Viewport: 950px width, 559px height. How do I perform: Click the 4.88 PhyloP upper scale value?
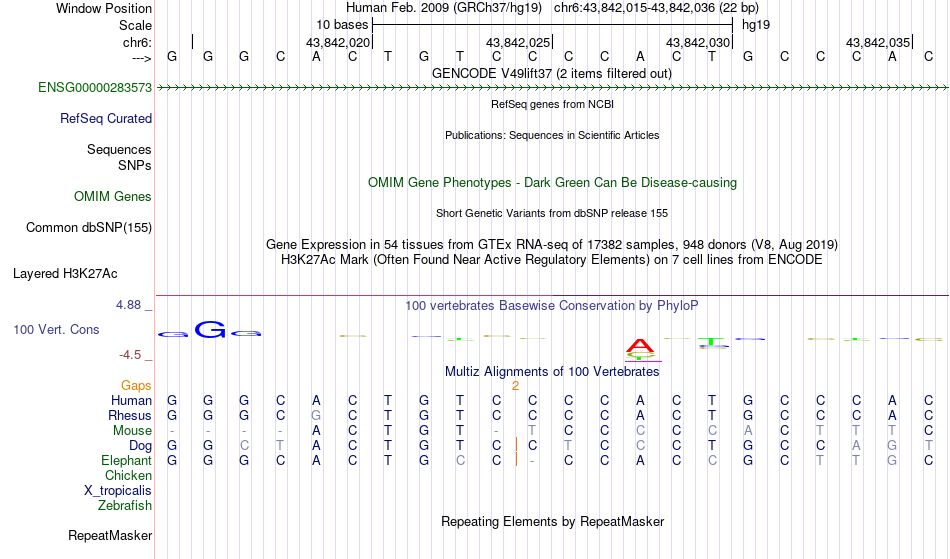(x=128, y=305)
